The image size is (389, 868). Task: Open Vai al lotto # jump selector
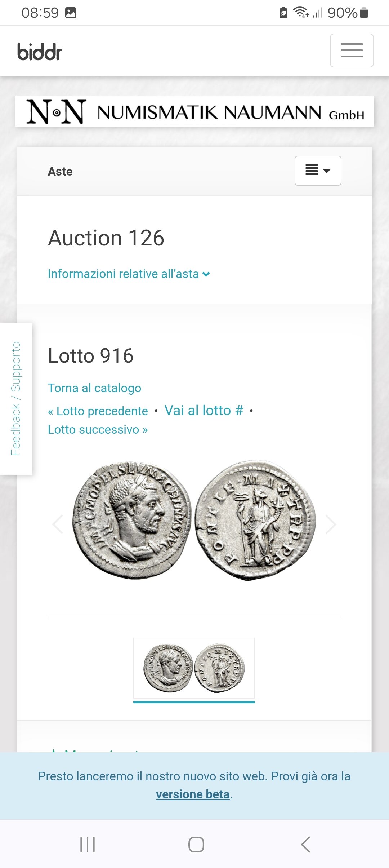click(x=204, y=411)
